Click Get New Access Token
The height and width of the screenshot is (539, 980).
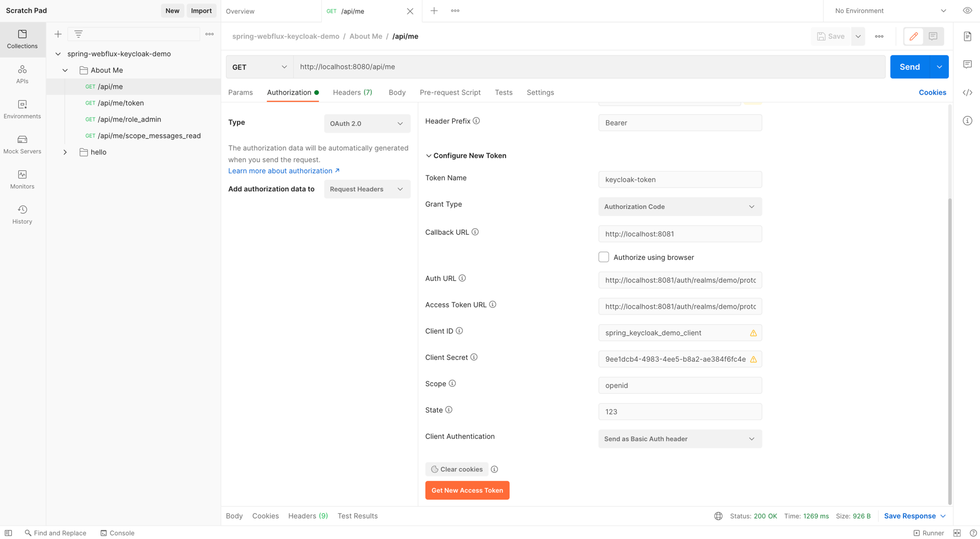(467, 490)
